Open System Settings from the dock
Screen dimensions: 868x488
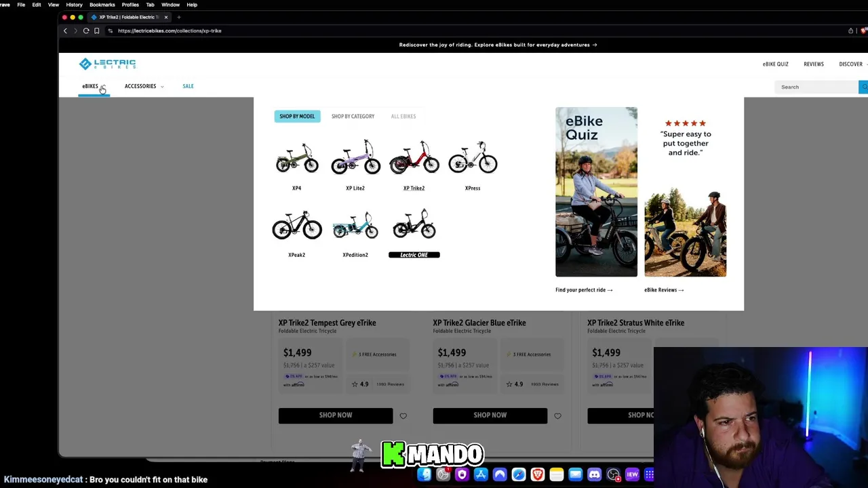pos(443,474)
